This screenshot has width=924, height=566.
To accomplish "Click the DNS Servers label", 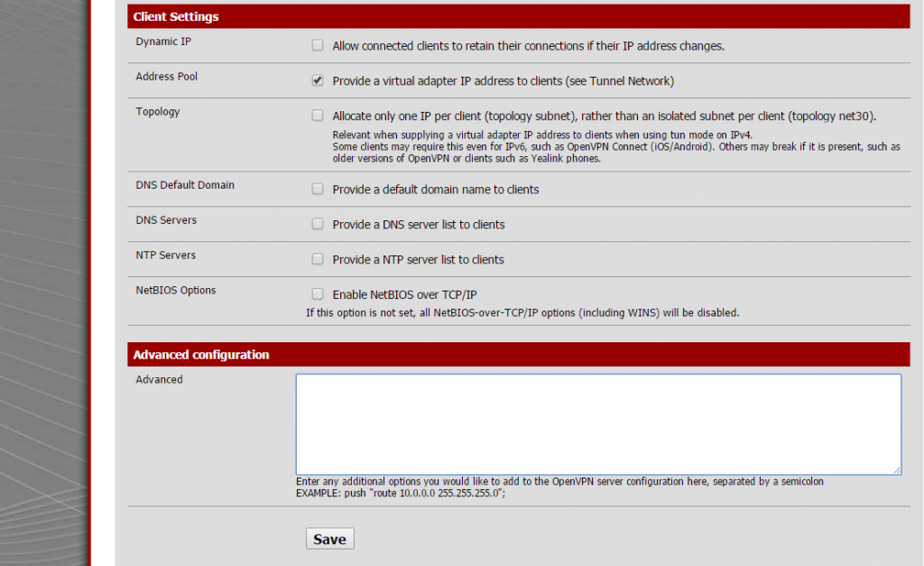I will 166,220.
